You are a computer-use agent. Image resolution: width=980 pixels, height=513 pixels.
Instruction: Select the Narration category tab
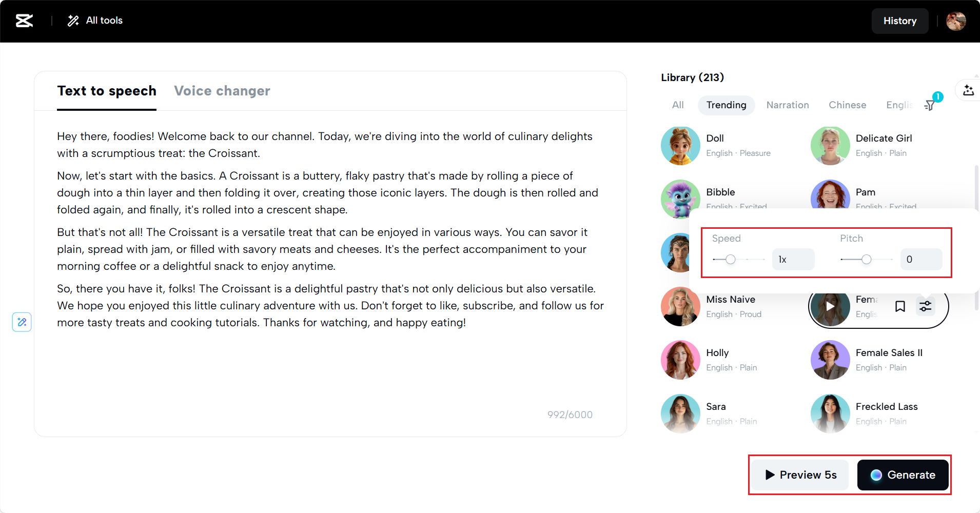point(787,105)
